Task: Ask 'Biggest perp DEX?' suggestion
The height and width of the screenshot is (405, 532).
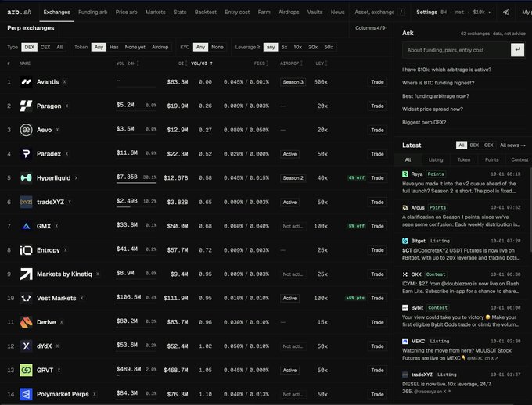Action: [x=424, y=122]
